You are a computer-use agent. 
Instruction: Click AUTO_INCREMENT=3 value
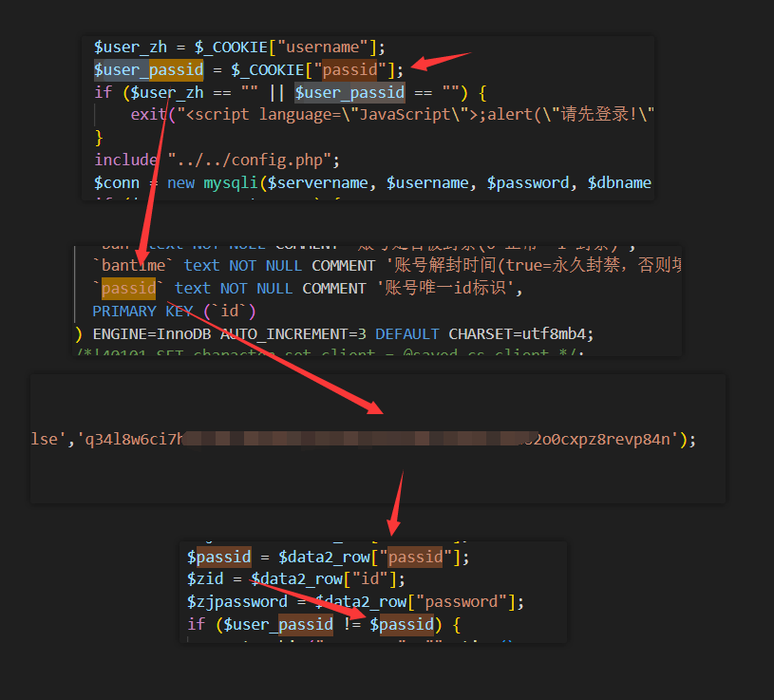point(293,334)
